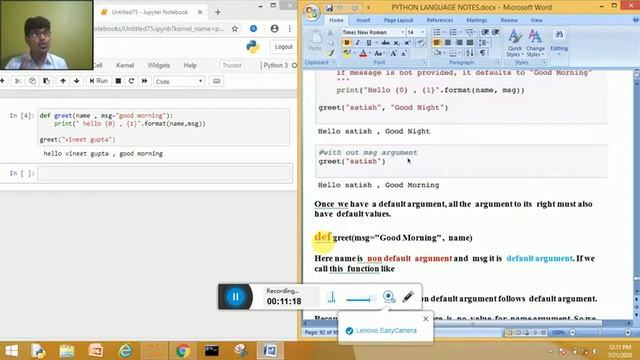
Task: Toggle Align Left in Word Paragraph group
Action: click(437, 42)
